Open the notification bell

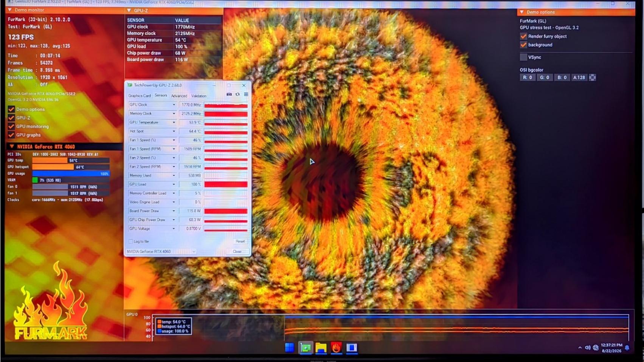coord(627,348)
